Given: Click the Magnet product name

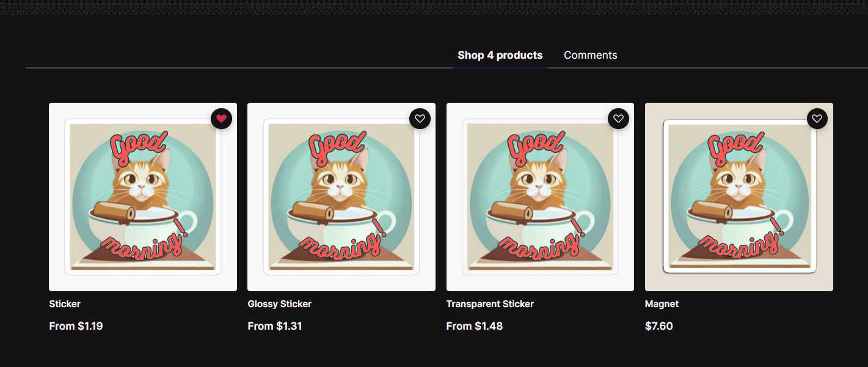Looking at the screenshot, I should pos(662,304).
